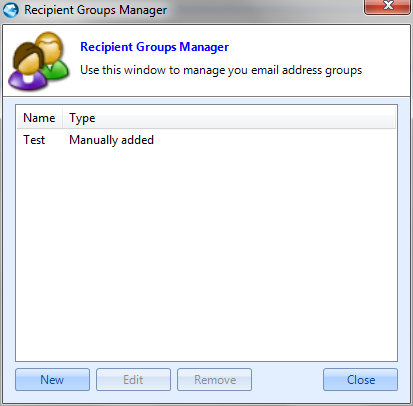Click the globe app icon in title bar
The width and height of the screenshot is (413, 406).
tap(11, 10)
